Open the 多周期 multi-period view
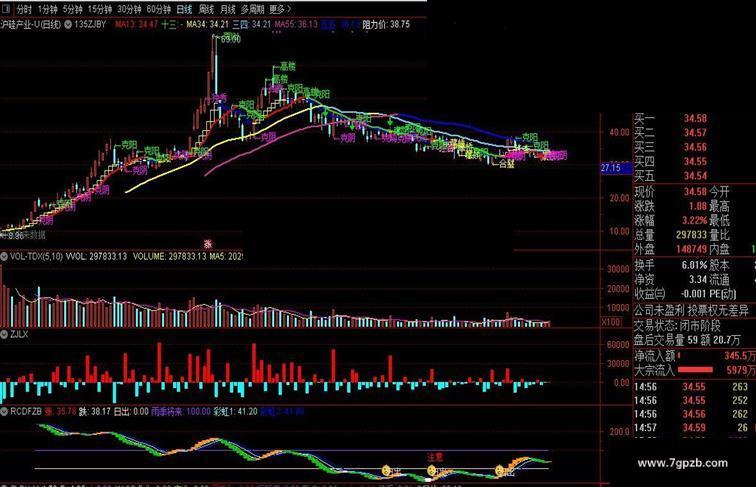This screenshot has width=756, height=487. [x=253, y=9]
